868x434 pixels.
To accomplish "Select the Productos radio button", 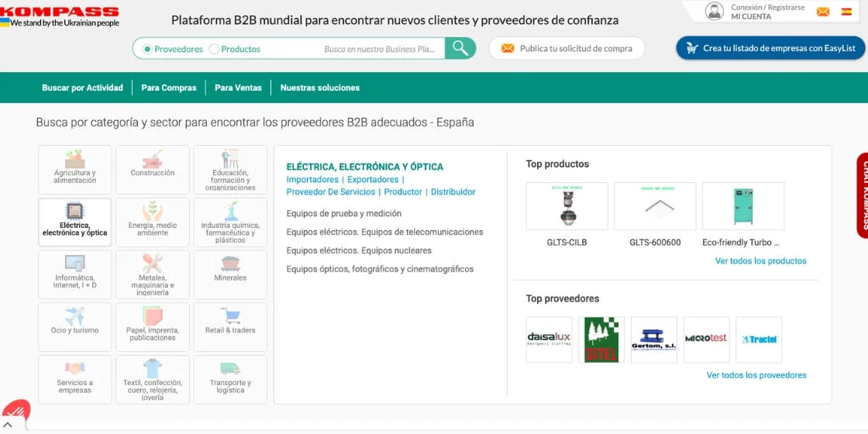I will [214, 49].
